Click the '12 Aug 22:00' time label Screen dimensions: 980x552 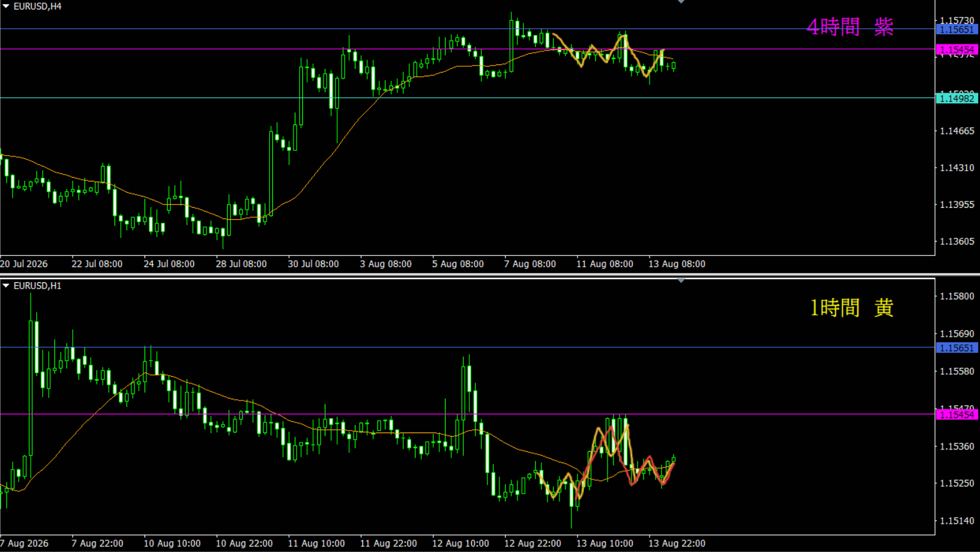(x=533, y=543)
